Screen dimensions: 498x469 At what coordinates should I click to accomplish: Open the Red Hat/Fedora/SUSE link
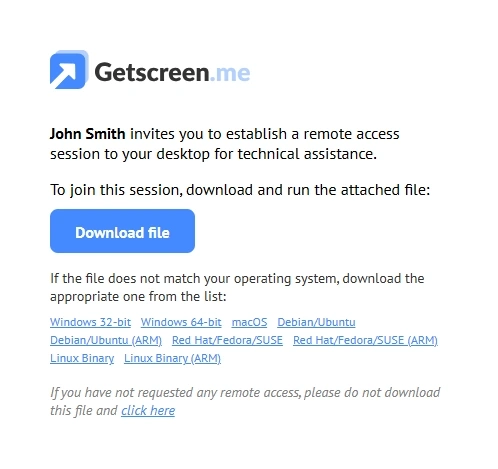coord(227,340)
